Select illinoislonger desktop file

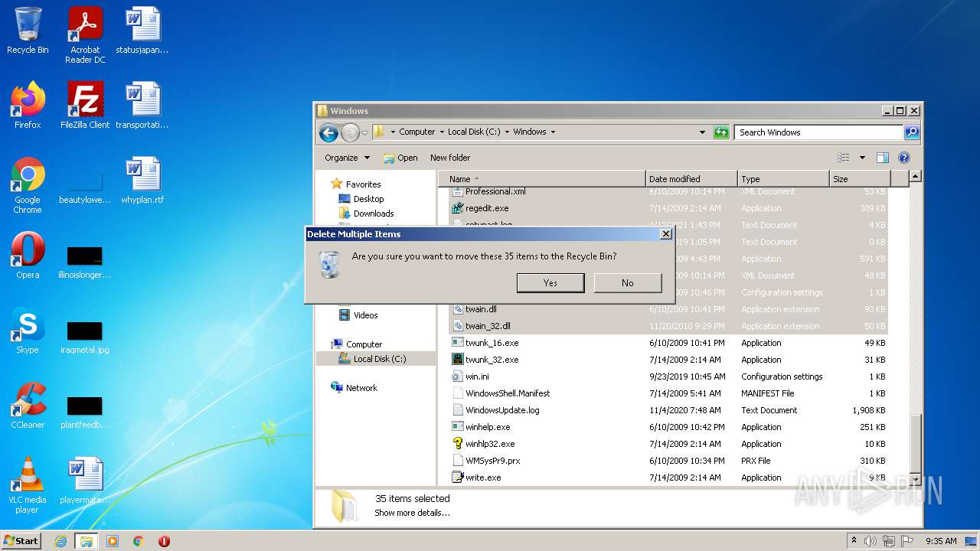coord(85,262)
